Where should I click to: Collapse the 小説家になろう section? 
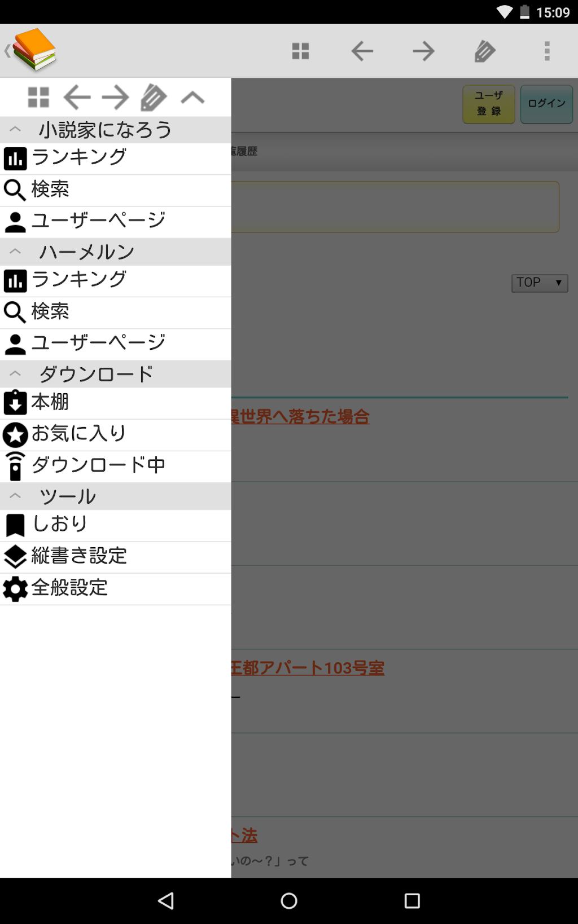[16, 130]
